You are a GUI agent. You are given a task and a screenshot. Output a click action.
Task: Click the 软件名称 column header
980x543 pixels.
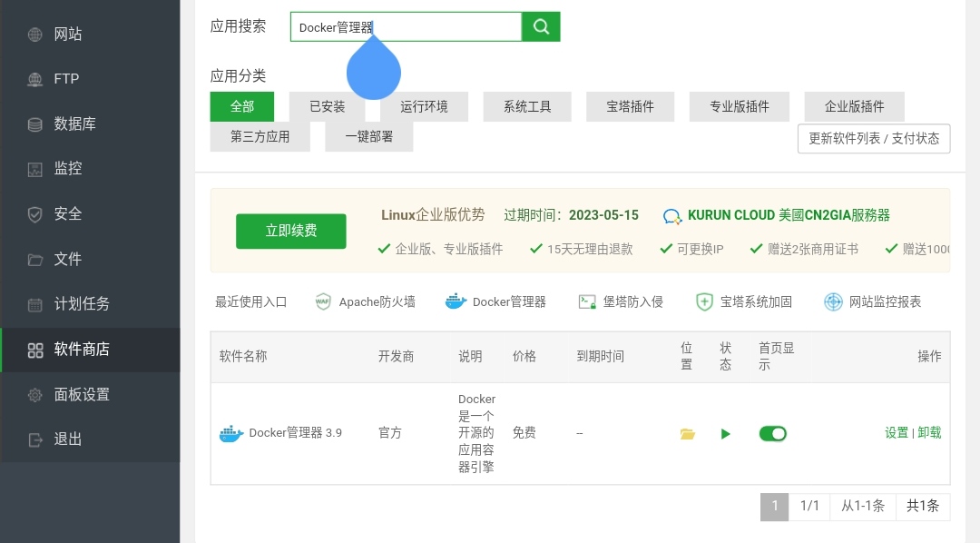(x=243, y=357)
